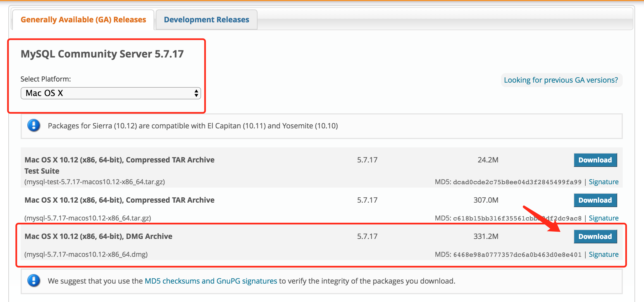644x302 pixels.
Task: Open the Development Releases tab
Action: pyautogui.click(x=206, y=20)
